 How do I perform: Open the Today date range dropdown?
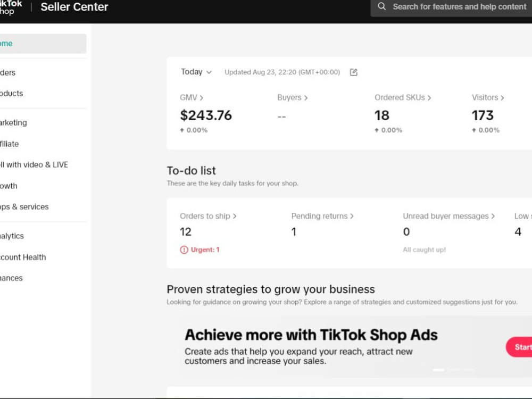pos(196,72)
